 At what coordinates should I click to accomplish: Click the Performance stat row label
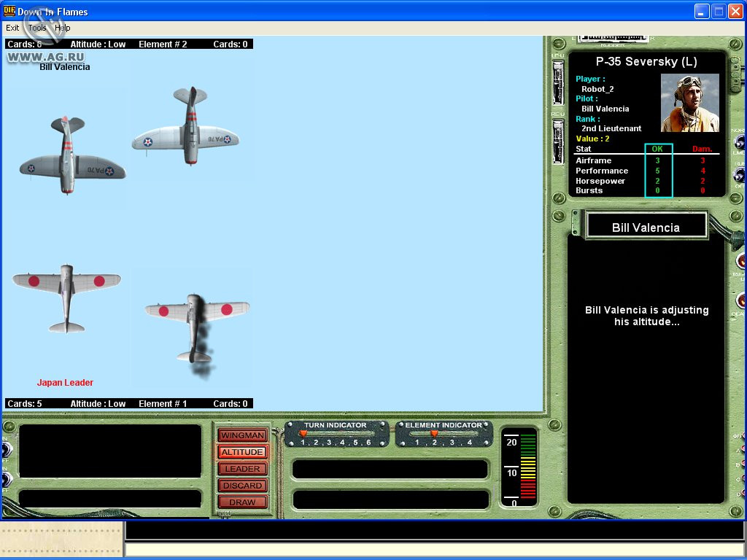point(602,171)
